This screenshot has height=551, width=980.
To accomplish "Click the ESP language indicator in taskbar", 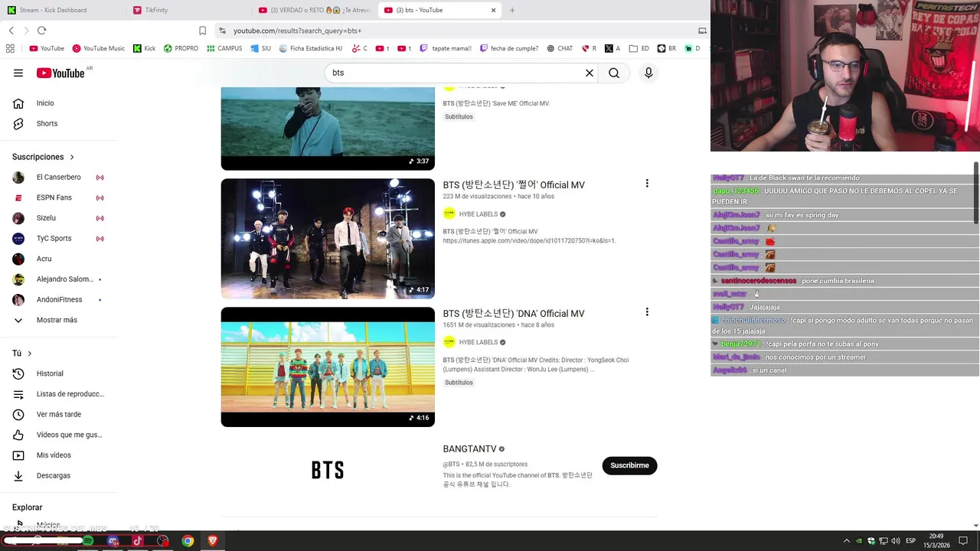I will pyautogui.click(x=910, y=541).
